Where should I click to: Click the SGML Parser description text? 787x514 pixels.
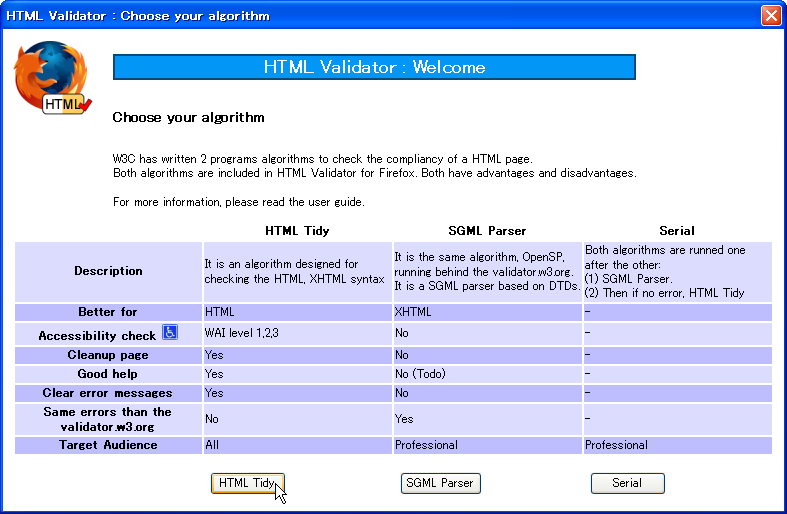[487, 272]
